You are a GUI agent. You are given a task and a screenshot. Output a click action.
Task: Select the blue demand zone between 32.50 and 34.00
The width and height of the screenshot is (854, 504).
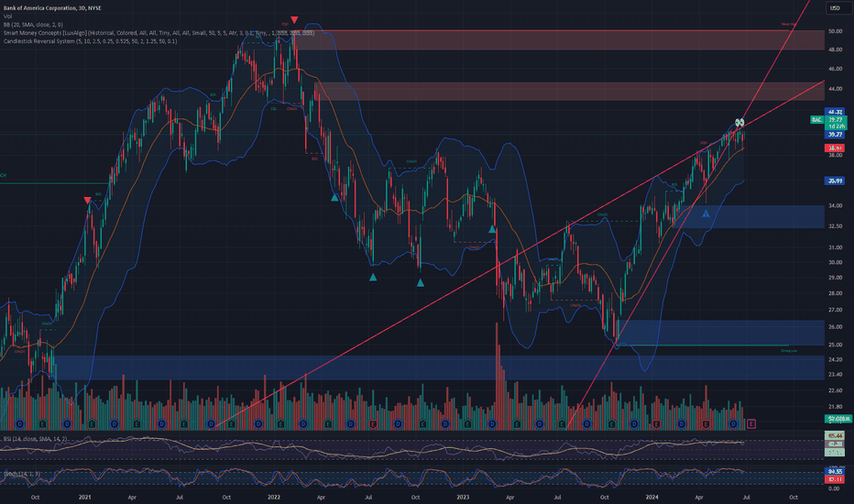pyautogui.click(x=749, y=216)
